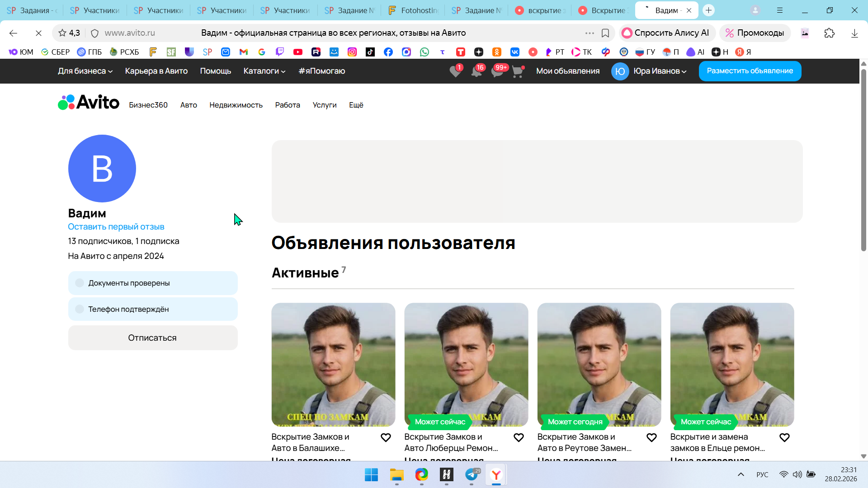Open Telegram from the Windows taskbar
The image size is (868, 488).
pos(472,475)
